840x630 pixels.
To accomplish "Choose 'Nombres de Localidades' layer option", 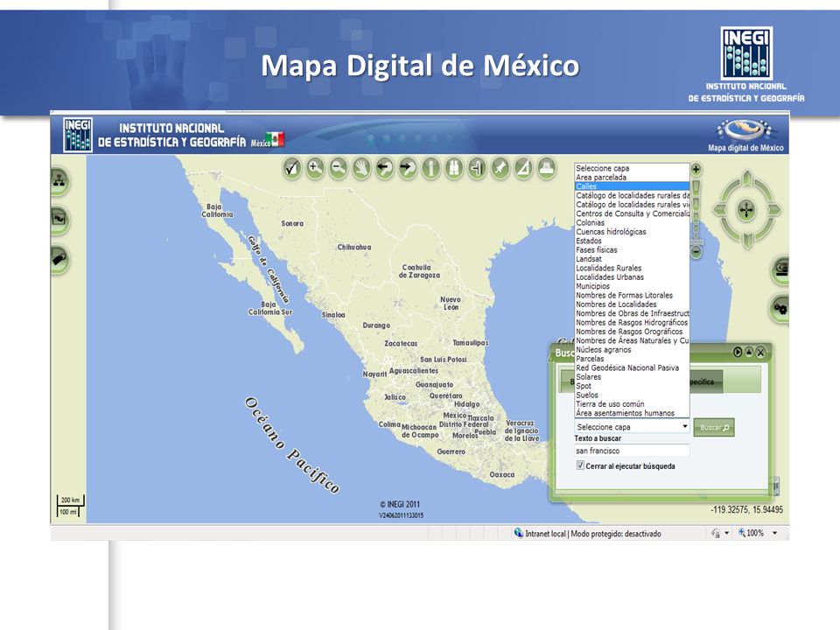I will click(632, 304).
